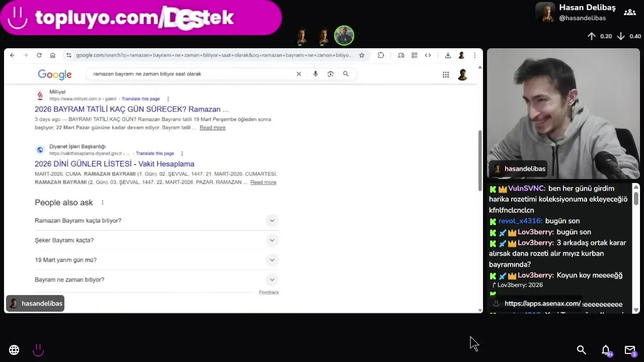Open the browser three-dot menu
This screenshot has width=644, height=362.
click(x=474, y=55)
